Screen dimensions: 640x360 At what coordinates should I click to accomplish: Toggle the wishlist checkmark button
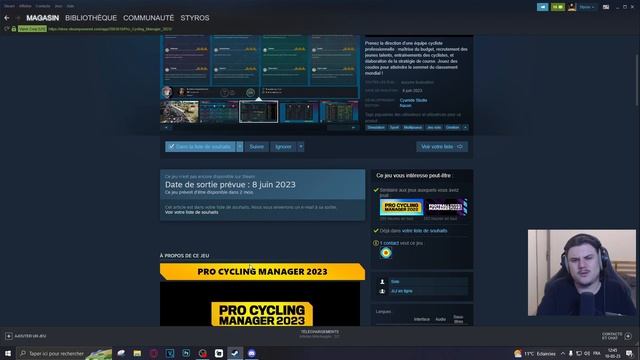coord(200,147)
